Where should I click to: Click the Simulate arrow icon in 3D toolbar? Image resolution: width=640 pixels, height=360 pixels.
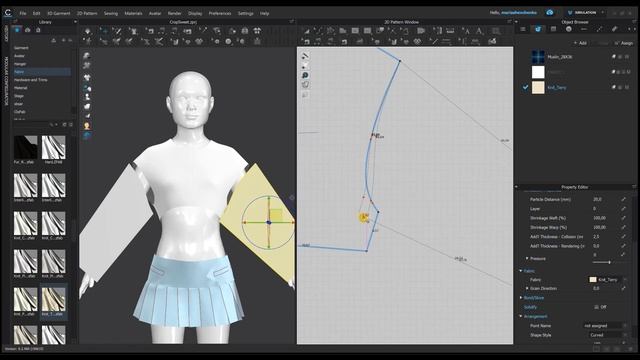tap(88, 31)
